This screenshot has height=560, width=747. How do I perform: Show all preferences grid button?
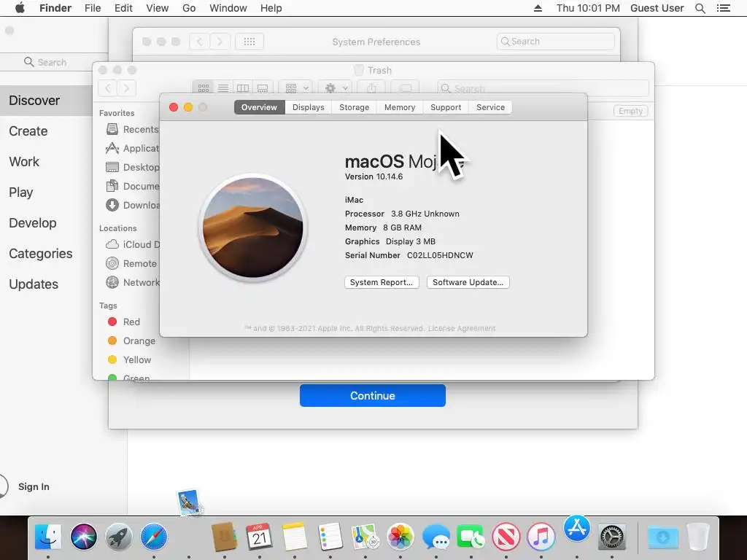tap(249, 42)
